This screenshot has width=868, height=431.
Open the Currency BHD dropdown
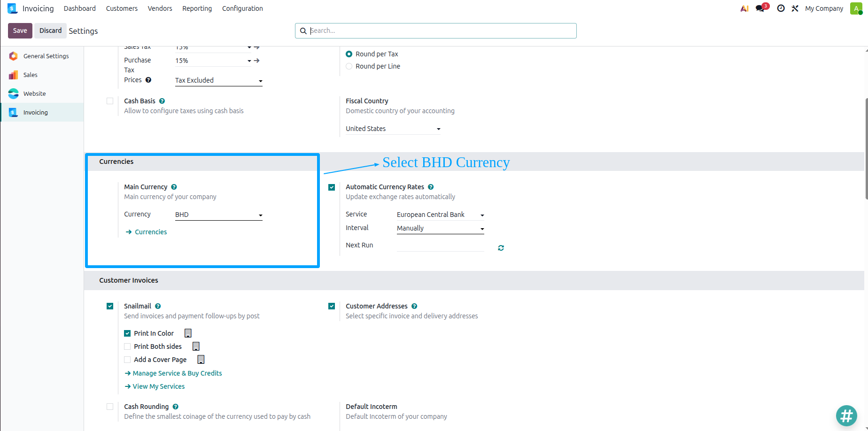219,215
